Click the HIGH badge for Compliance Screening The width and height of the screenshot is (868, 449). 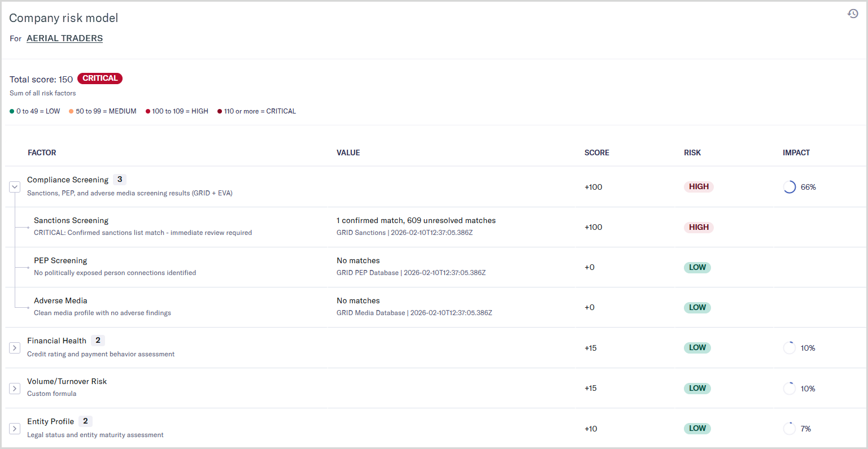[699, 187]
